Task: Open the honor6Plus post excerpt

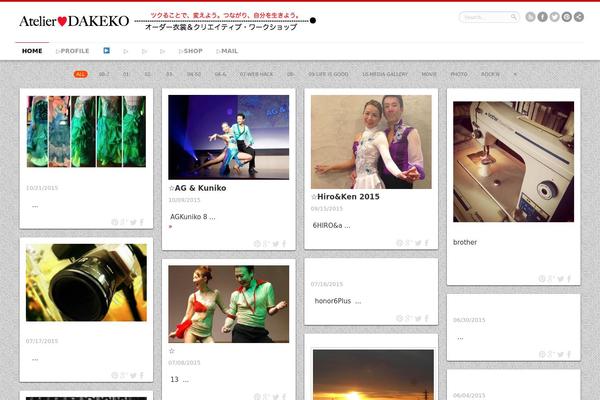Action: pyautogui.click(x=338, y=301)
